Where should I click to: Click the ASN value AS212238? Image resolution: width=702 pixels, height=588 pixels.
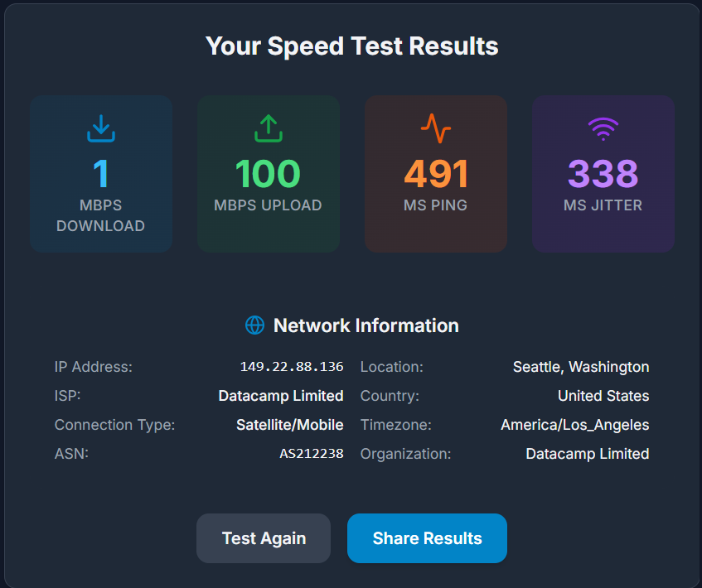point(311,454)
